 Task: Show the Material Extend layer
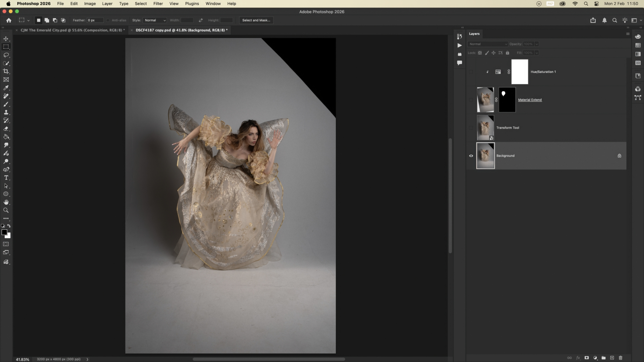pos(471,100)
